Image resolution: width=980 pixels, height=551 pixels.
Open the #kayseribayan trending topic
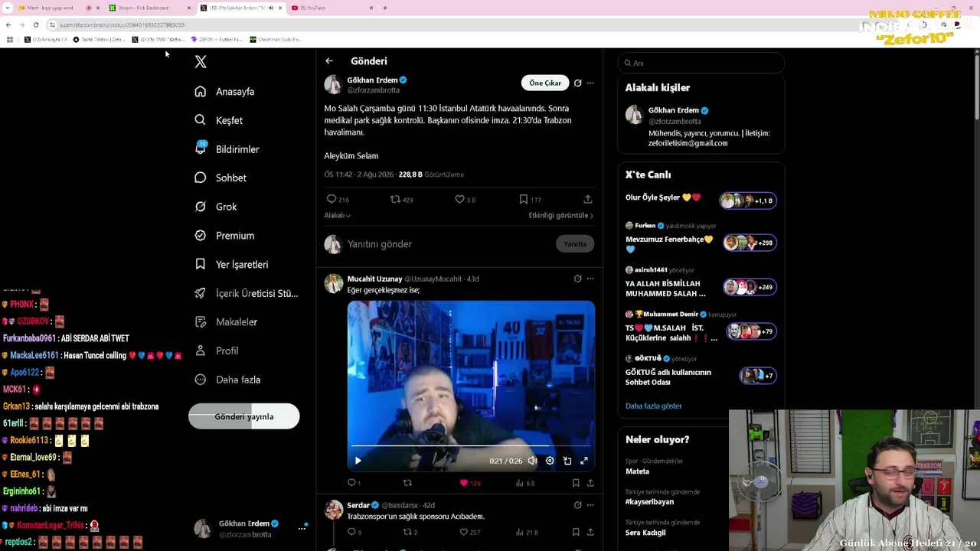point(650,502)
